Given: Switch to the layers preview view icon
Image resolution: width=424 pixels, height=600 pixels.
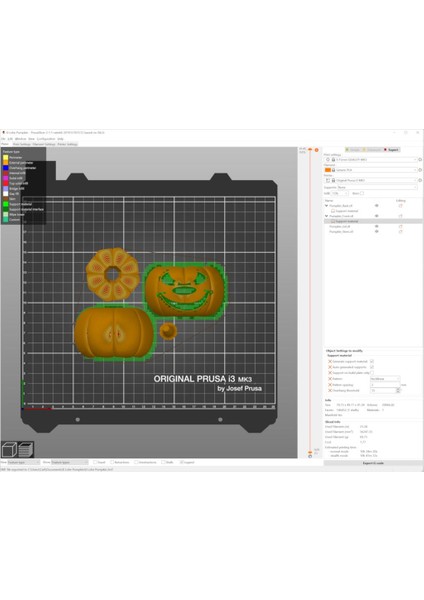Looking at the screenshot, I should pos(26,449).
